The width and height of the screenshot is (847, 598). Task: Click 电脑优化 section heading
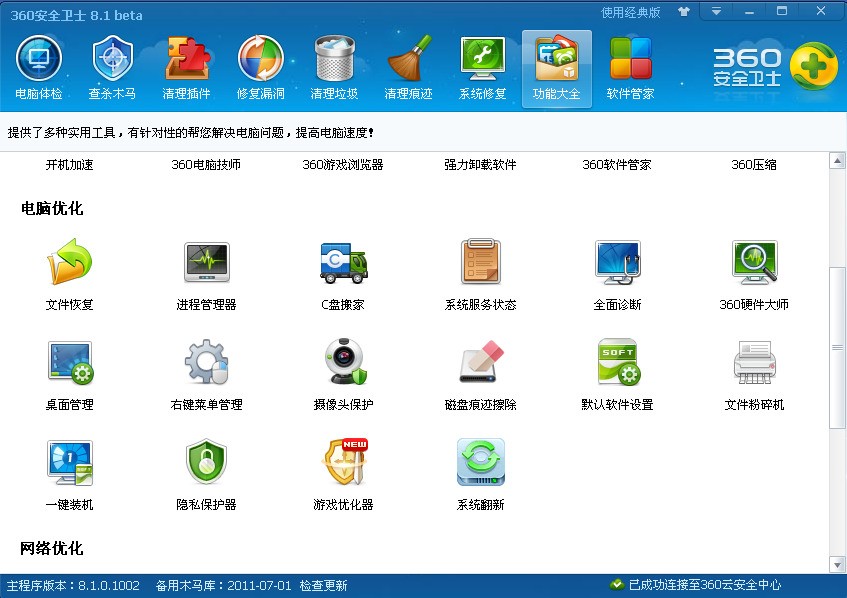pyautogui.click(x=52, y=209)
